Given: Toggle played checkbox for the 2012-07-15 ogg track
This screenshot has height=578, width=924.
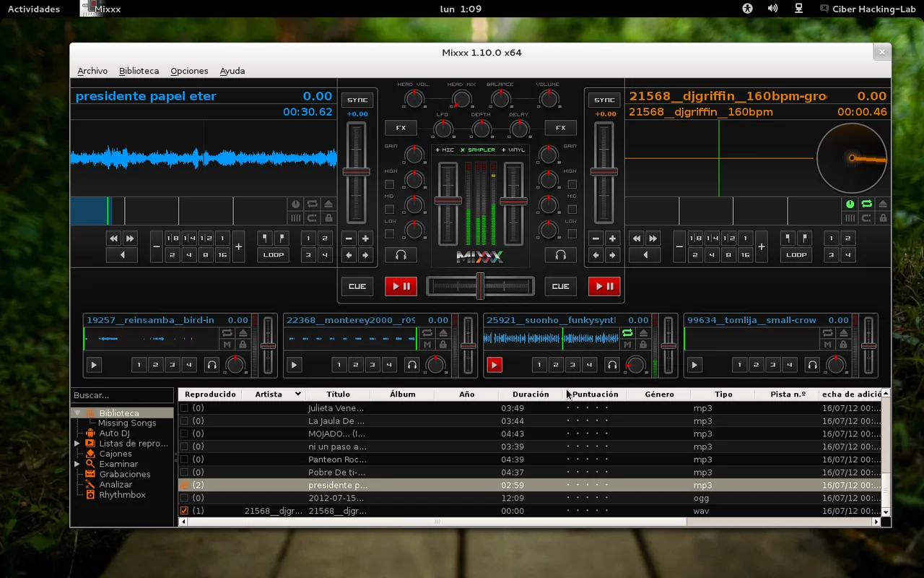Looking at the screenshot, I should [x=184, y=498].
